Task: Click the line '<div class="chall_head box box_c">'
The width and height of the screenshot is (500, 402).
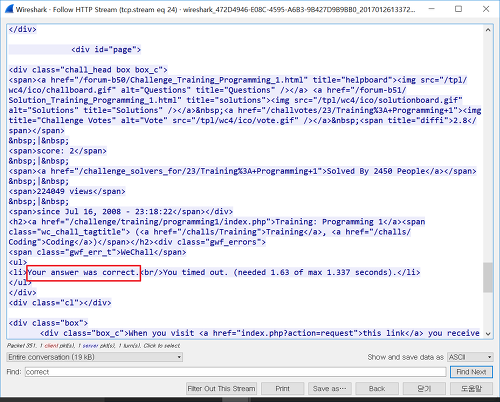Action: click(88, 70)
